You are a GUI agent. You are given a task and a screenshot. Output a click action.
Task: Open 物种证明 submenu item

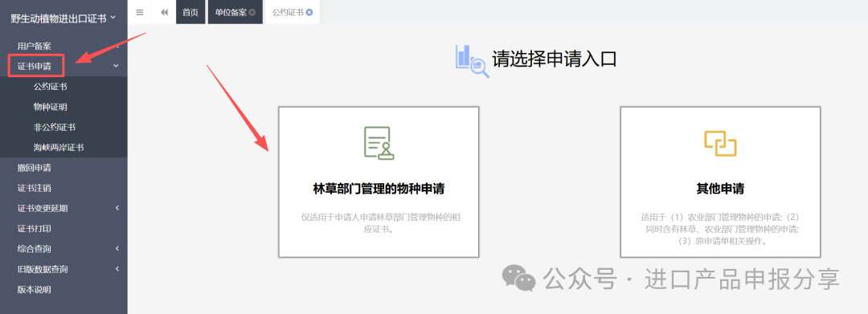(51, 107)
